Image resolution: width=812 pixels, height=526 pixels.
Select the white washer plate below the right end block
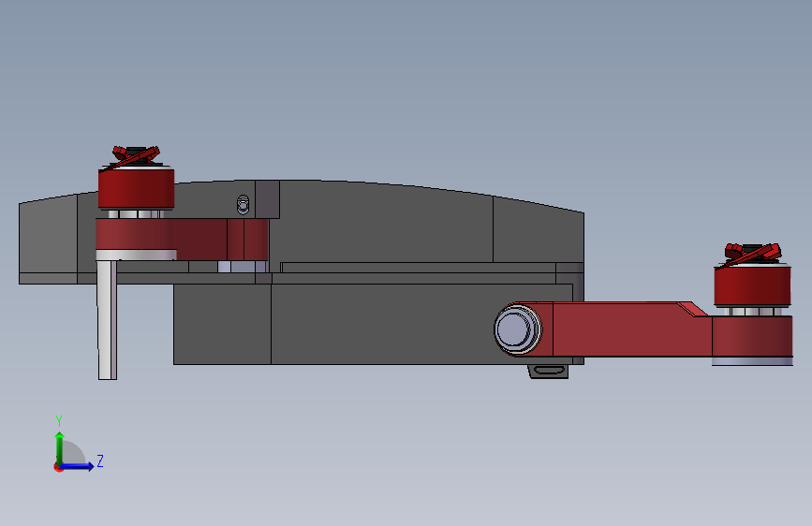coord(752,361)
